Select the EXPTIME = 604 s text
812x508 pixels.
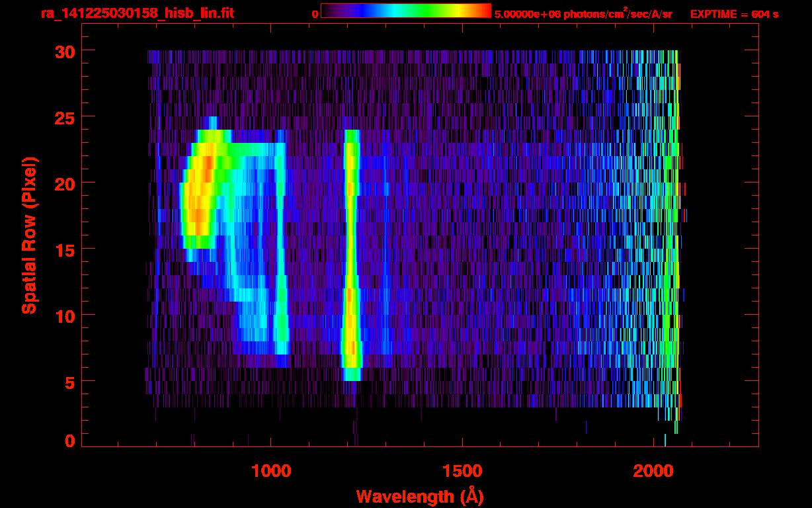(734, 14)
